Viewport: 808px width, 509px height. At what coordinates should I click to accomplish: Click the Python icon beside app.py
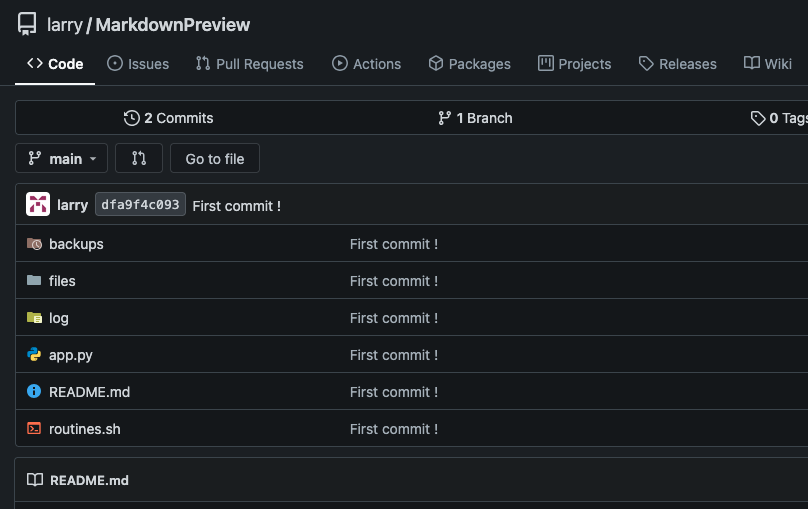point(34,355)
